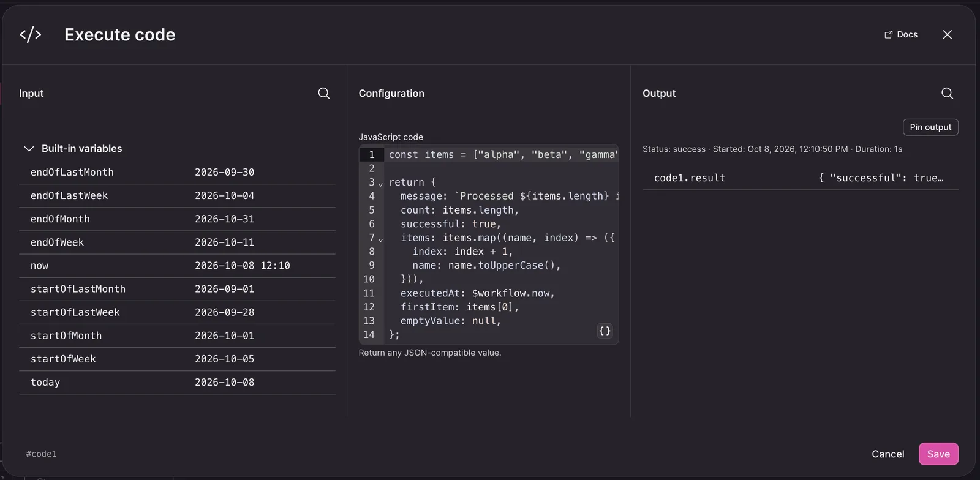
Task: Cancel the code changes
Action: pos(888,454)
